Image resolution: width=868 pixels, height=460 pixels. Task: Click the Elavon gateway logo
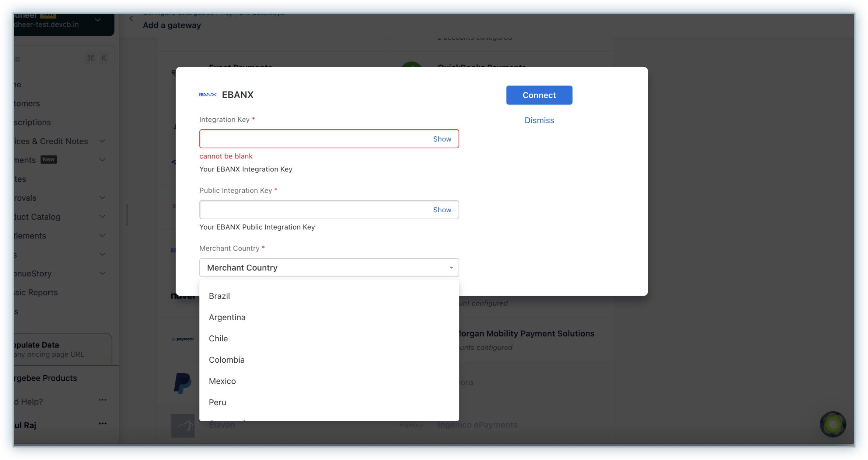(x=183, y=426)
